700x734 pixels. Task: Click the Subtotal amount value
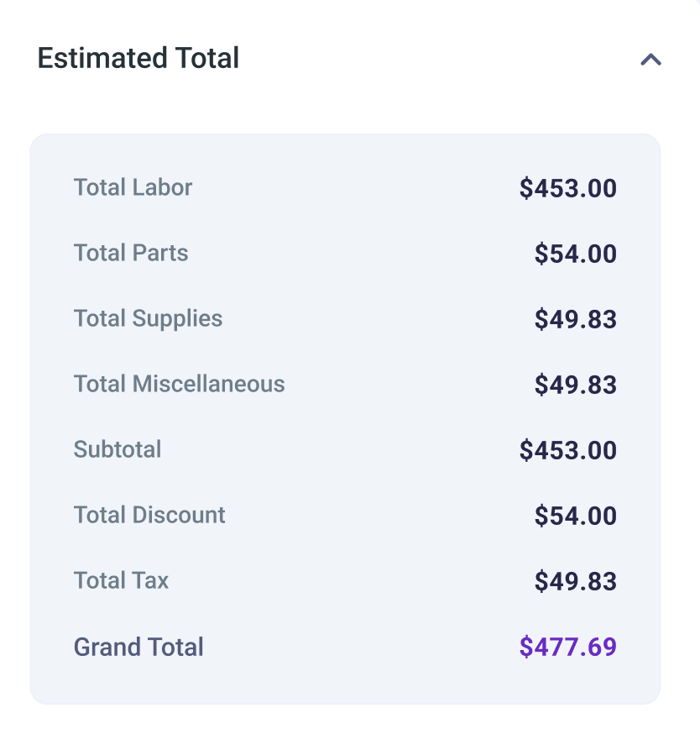(x=567, y=450)
